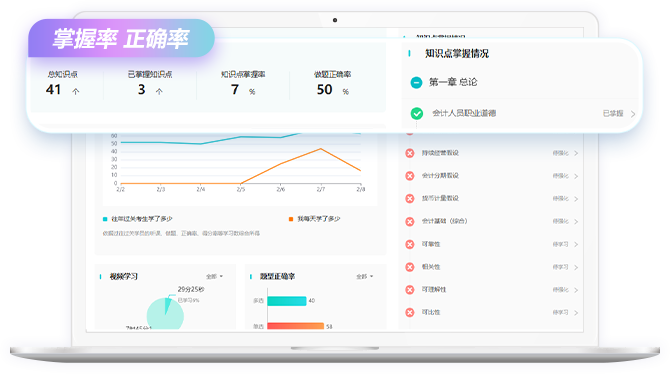Click the video study pie chart
670x374 pixels.
click(165, 313)
